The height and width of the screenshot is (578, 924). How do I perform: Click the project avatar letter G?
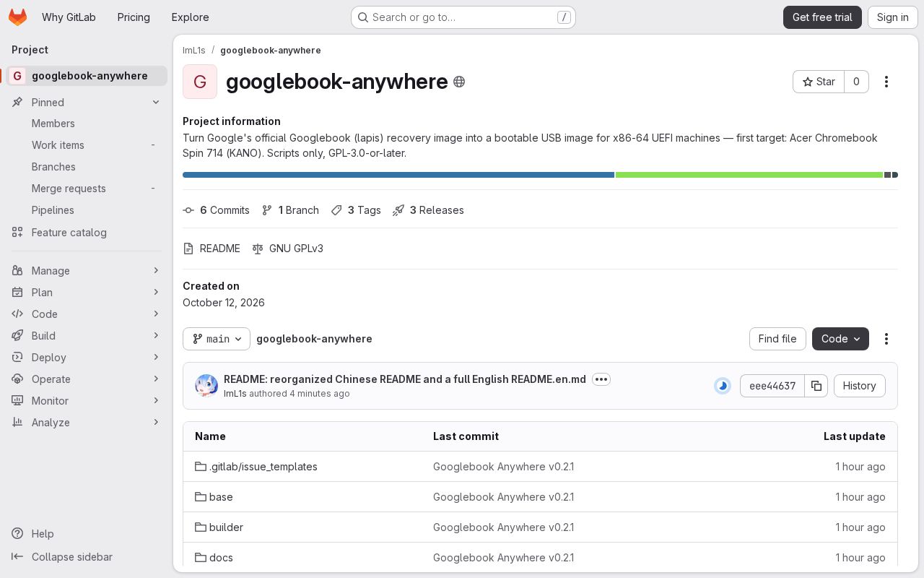tap(200, 82)
